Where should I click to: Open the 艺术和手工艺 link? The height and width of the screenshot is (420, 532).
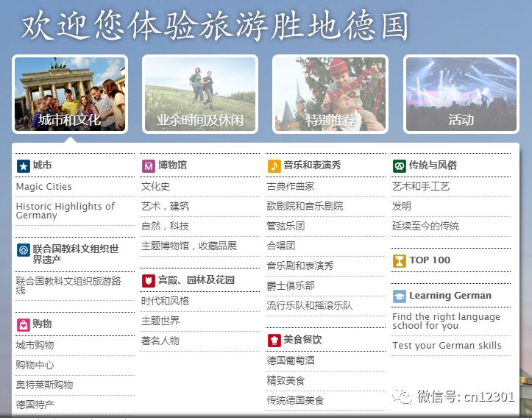(421, 186)
